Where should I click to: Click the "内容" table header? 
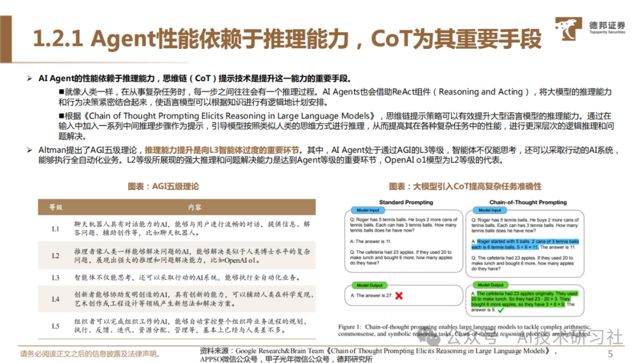coord(194,207)
